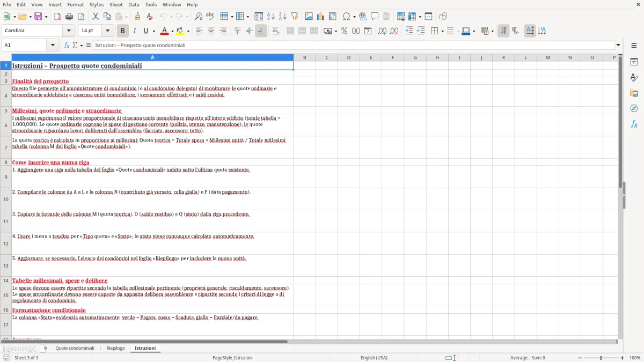Sort ascending A to Z
Image resolution: width=644 pixels, height=362 pixels.
[271, 17]
